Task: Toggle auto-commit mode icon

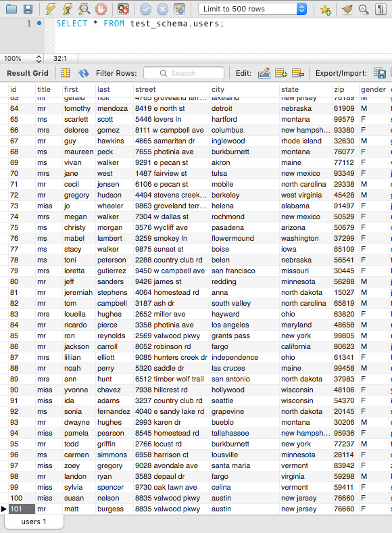Action: coord(179,9)
